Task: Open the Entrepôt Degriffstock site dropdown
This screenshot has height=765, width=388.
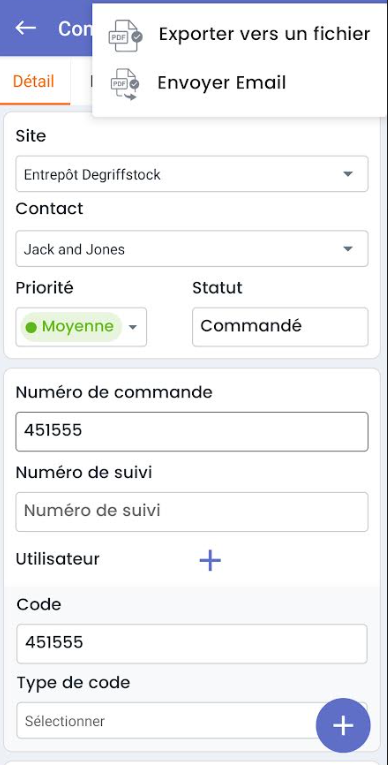Action: coord(192,174)
